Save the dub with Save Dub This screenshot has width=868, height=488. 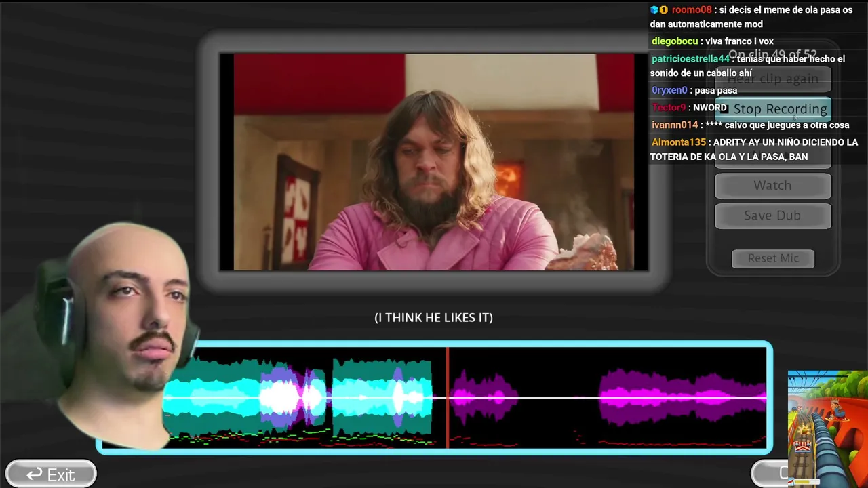(x=773, y=216)
